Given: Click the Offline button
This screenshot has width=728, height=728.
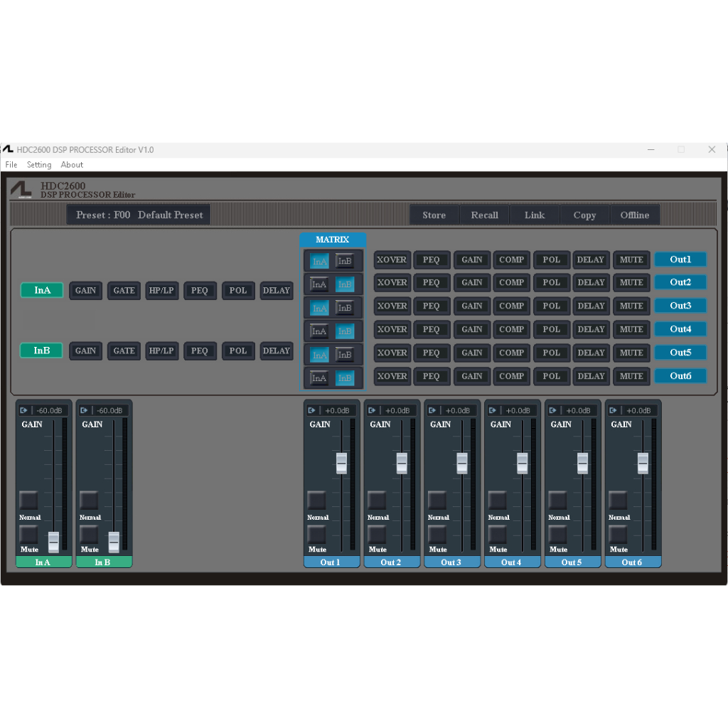Looking at the screenshot, I should click(635, 215).
